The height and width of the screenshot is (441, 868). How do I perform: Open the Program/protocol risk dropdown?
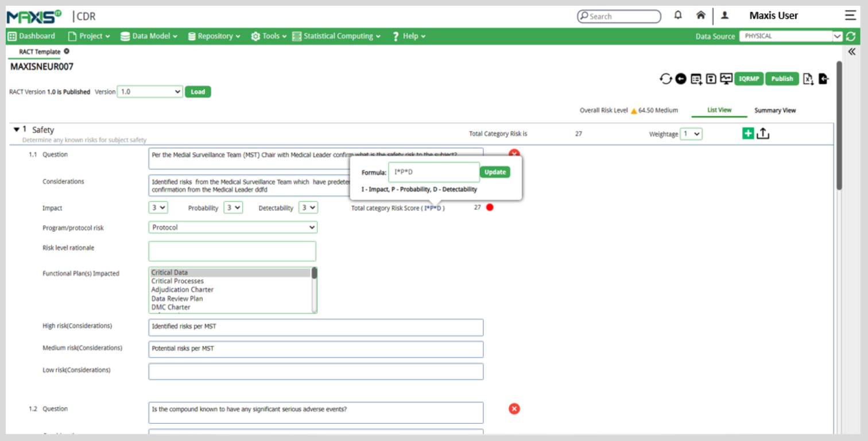pyautogui.click(x=232, y=227)
